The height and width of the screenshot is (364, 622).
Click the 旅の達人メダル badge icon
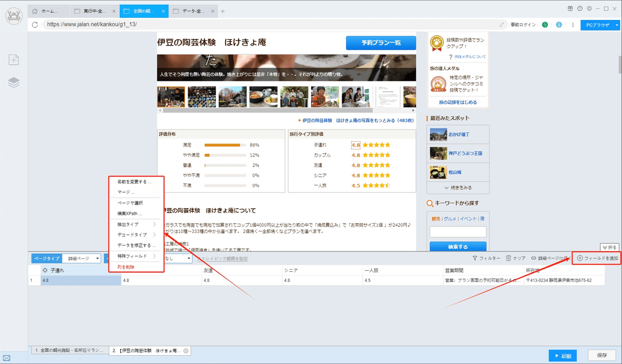pyautogui.click(x=439, y=83)
